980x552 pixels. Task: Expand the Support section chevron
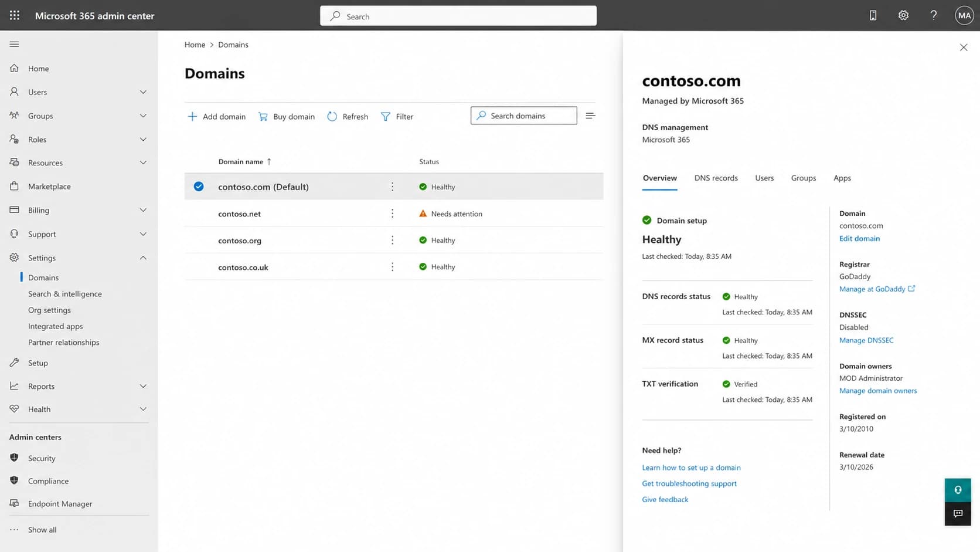[x=143, y=234]
